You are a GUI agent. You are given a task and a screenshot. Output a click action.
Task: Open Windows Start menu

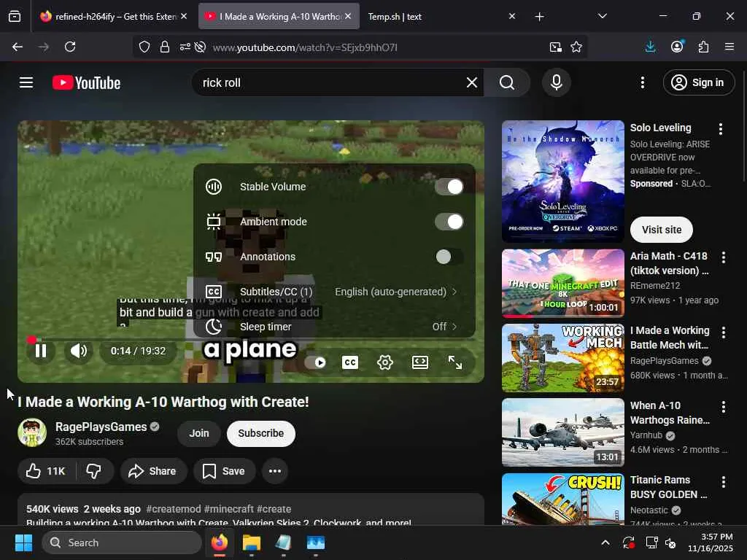(23, 542)
